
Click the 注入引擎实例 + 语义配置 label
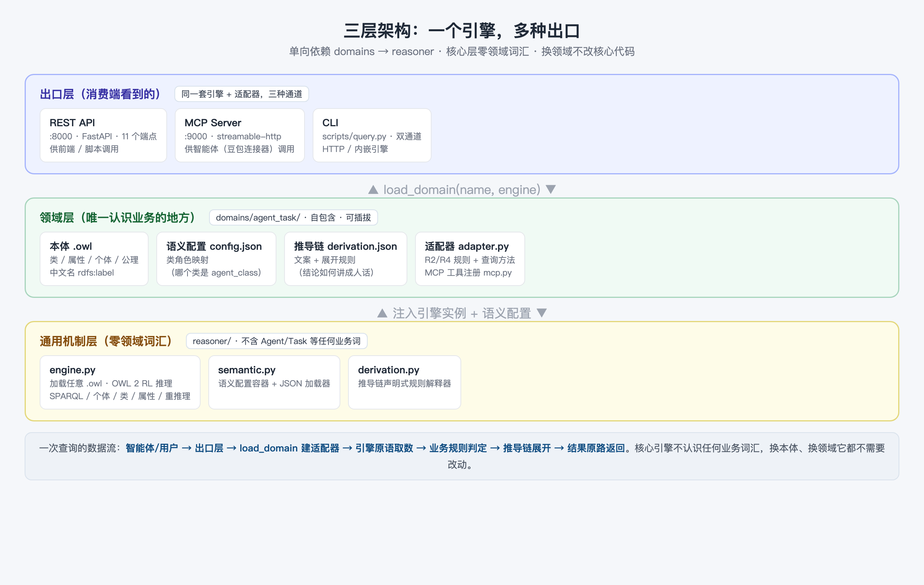(x=462, y=313)
